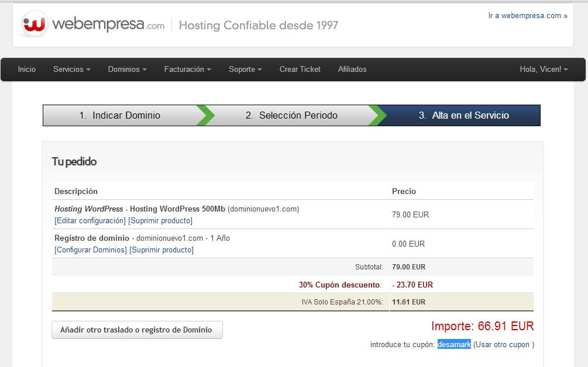
Task: Click the Registro de dominio description text
Action: click(142, 238)
